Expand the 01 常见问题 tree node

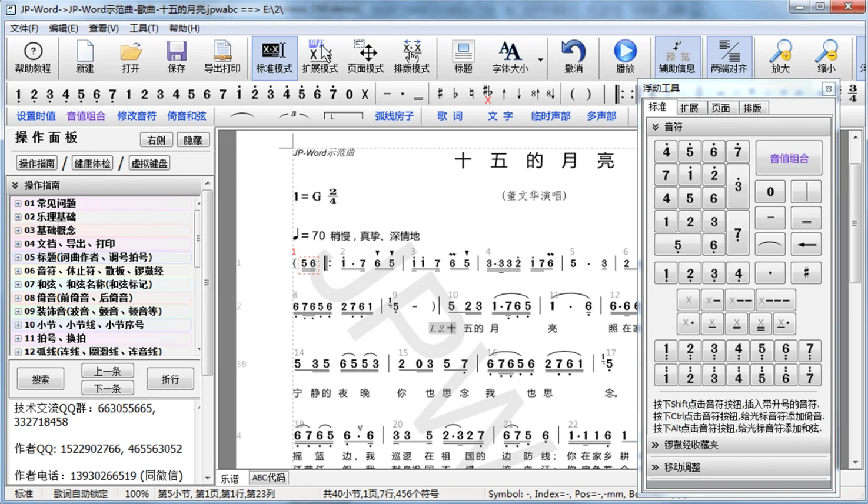(18, 203)
